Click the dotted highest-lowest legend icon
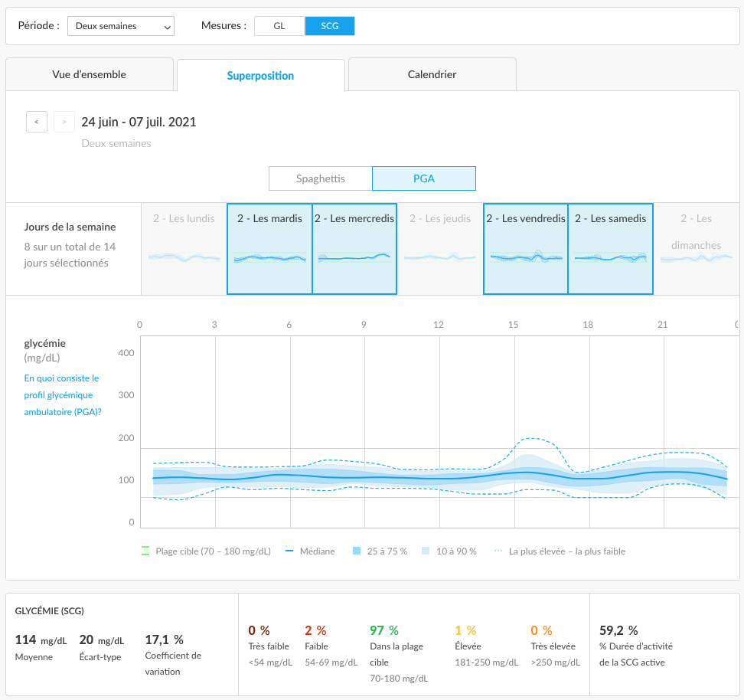Screen dimensions: 744x700 (x=498, y=551)
